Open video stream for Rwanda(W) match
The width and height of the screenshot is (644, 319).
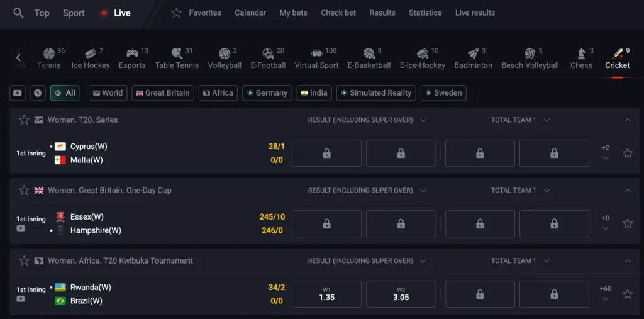tap(21, 299)
